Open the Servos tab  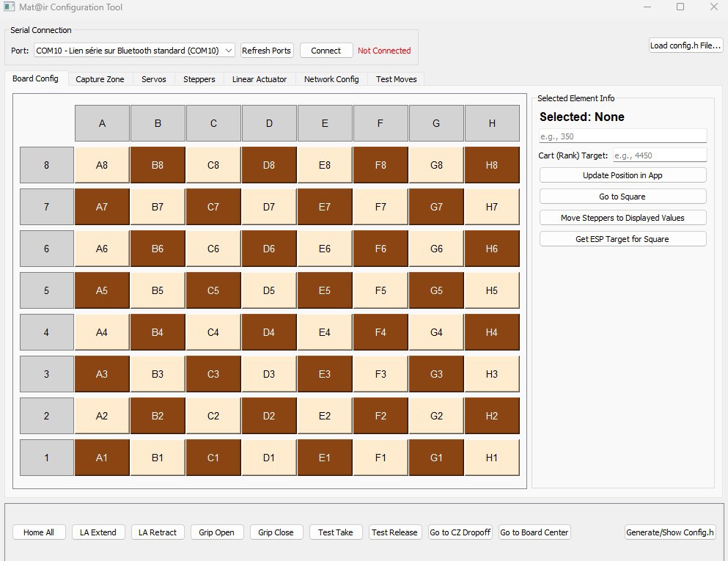pos(154,79)
